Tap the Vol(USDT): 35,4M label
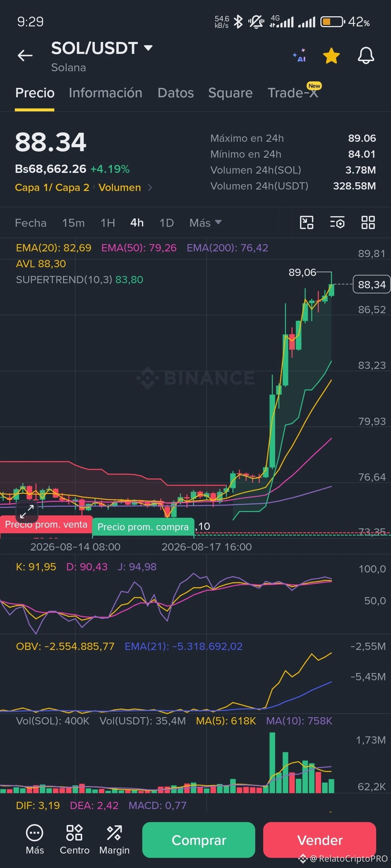Screen dimensions: 391x868 [143, 721]
